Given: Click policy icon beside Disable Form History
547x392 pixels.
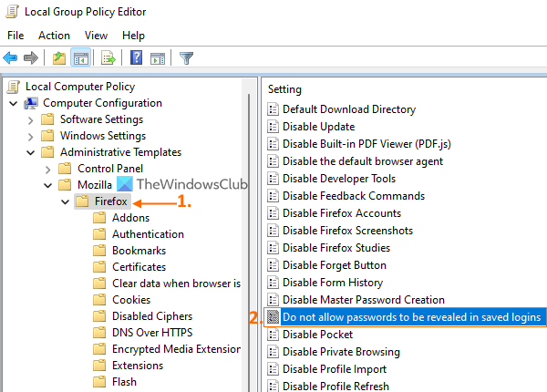Looking at the screenshot, I should pyautogui.click(x=273, y=282).
